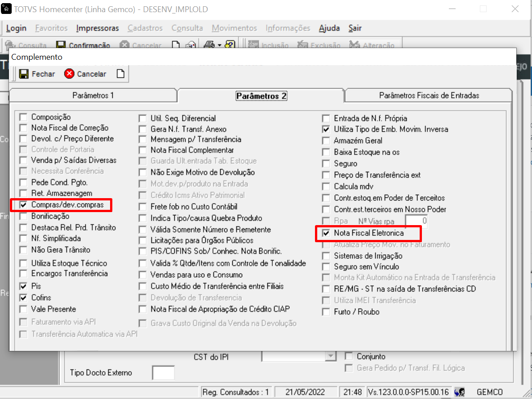Click the Confirmação disk icon in main toolbar
Image resolution: width=532 pixels, height=399 pixels.
[x=61, y=45]
